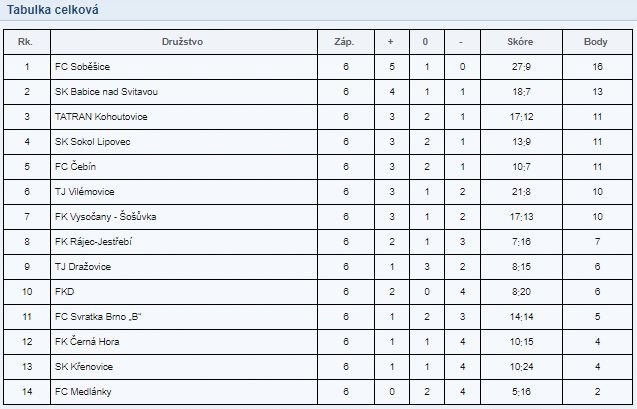The height and width of the screenshot is (409, 637).
Task: Open the FC Medlánky team entry
Action: (83, 392)
